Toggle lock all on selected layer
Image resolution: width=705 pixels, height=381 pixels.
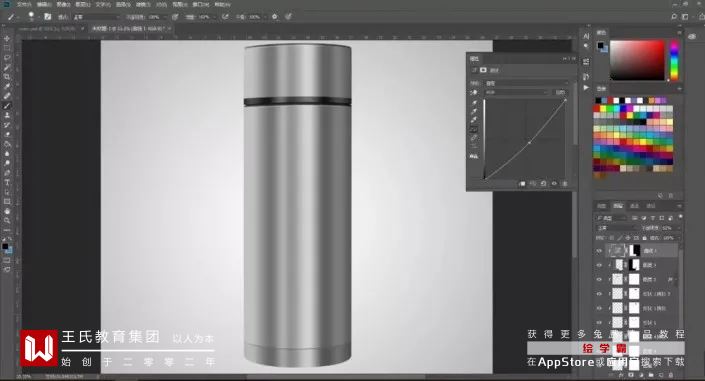click(645, 238)
